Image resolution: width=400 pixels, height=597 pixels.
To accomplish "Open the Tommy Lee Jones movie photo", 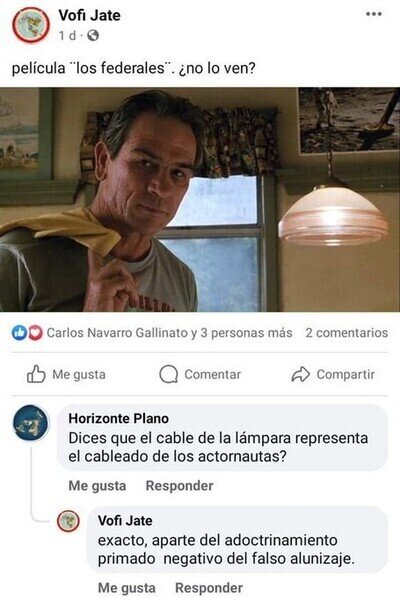I will (200, 200).
